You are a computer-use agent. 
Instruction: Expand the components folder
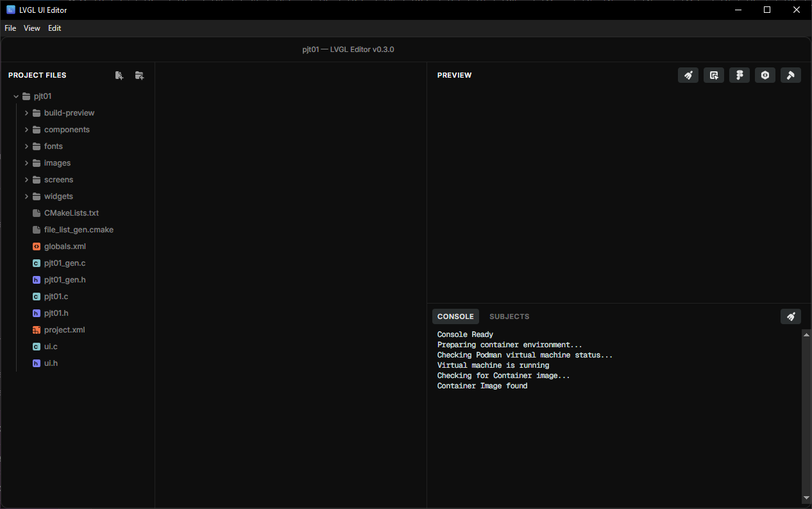coord(27,130)
